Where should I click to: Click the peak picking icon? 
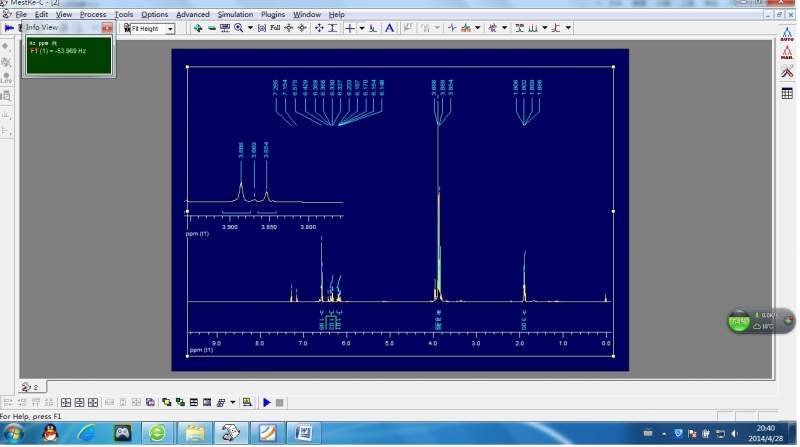tap(452, 28)
